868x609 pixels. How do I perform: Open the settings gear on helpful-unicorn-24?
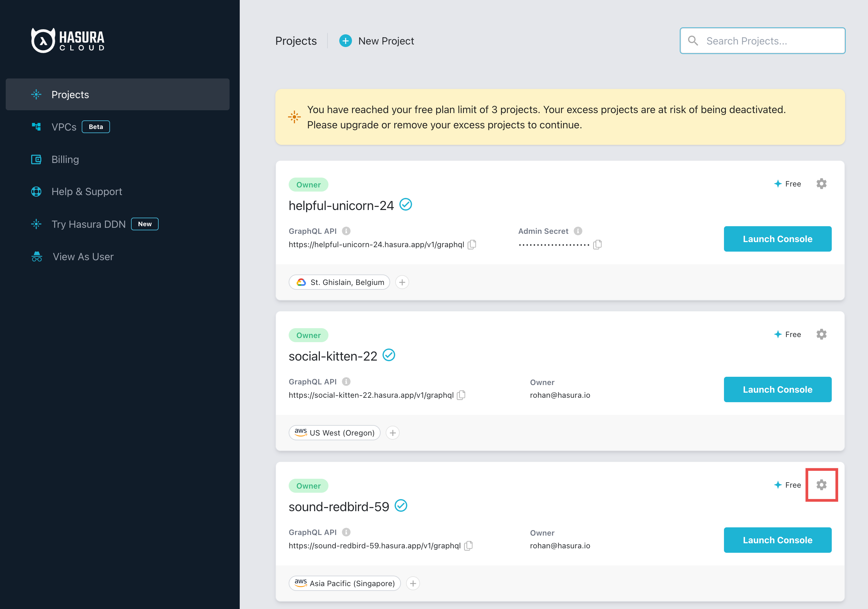pos(822,184)
